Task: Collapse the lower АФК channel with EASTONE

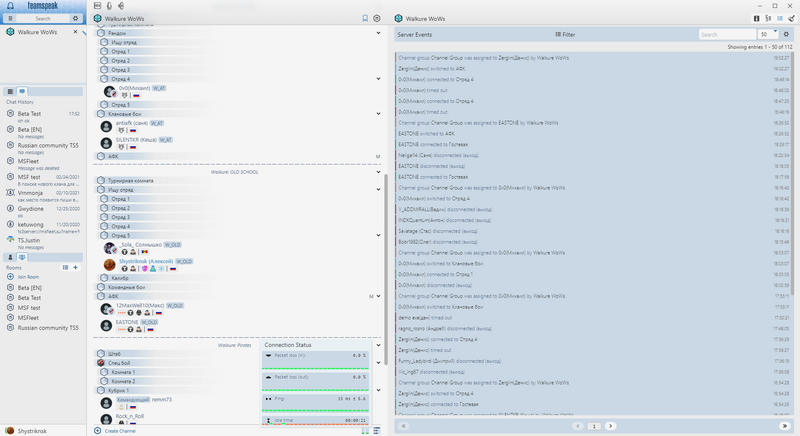Action: pyautogui.click(x=379, y=296)
